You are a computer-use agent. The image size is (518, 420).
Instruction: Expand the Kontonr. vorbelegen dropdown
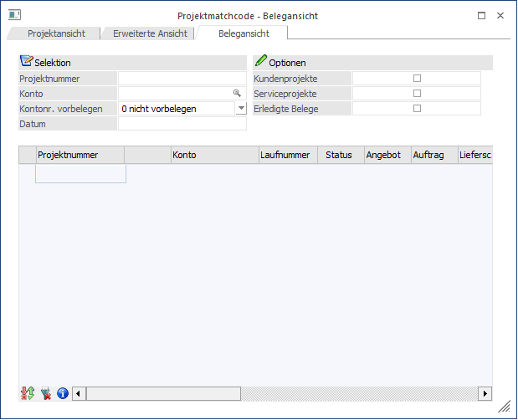click(x=241, y=109)
